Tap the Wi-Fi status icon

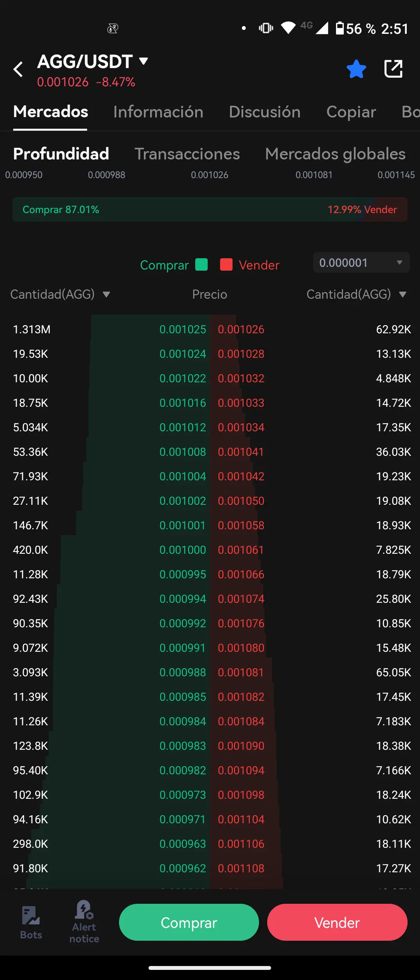pos(288,28)
